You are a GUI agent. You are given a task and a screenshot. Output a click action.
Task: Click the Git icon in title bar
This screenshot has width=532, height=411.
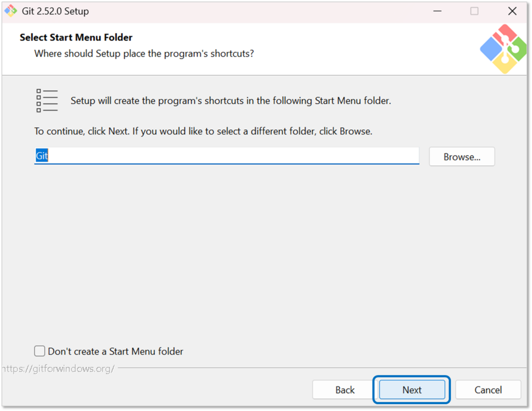(10, 11)
